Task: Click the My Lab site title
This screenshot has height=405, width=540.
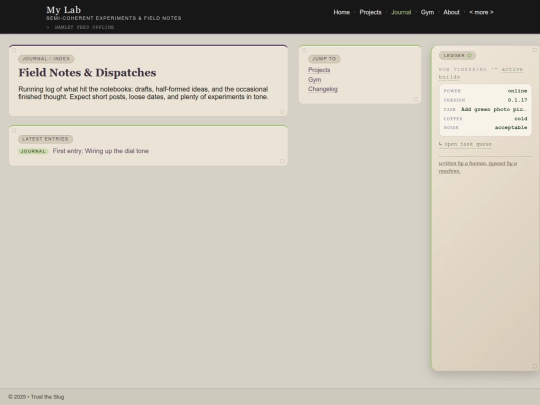Action: coord(63,10)
